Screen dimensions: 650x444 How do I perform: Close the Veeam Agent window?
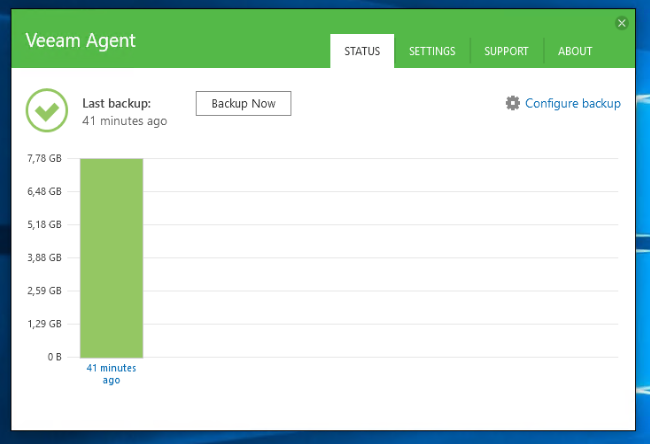coord(621,22)
